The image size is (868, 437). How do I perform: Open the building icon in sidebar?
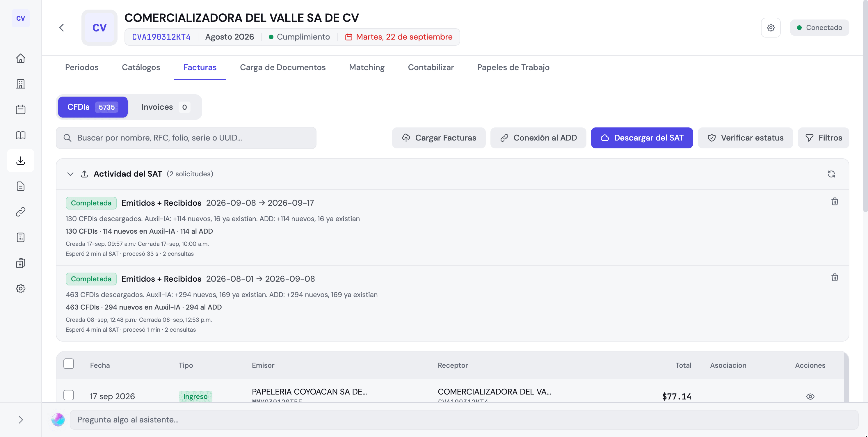coord(21,84)
